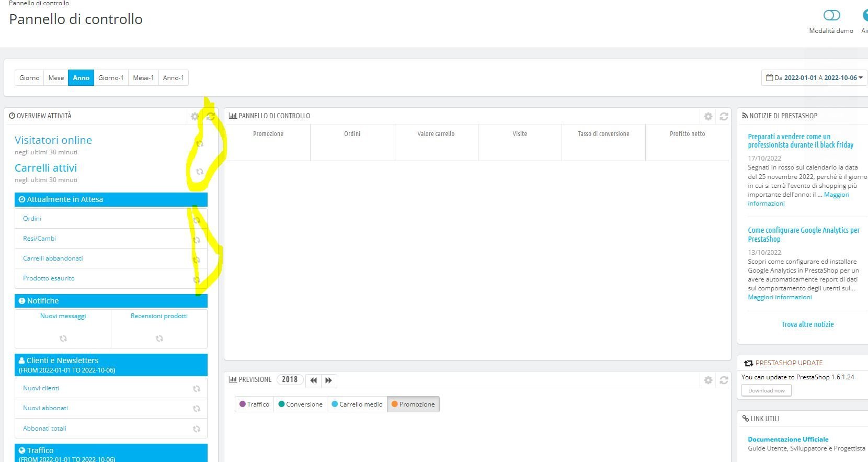Read Maggiori informazioni for Google Analytics article
The image size is (868, 462).
(780, 297)
